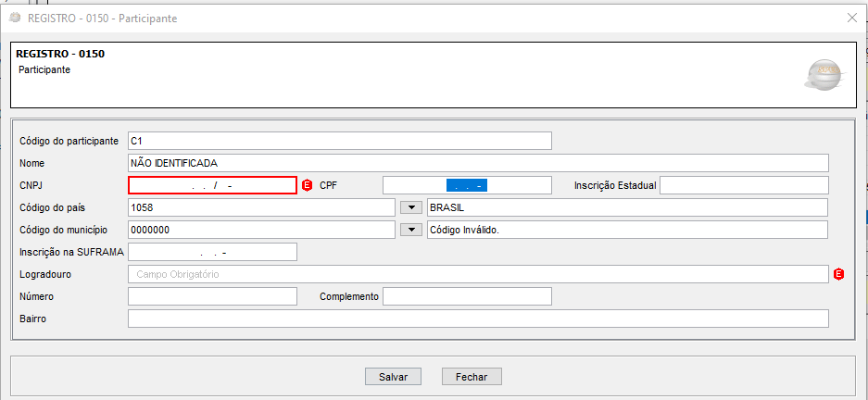Select the Inscrição na SUFRAMA field
868x400 pixels.
tap(212, 252)
